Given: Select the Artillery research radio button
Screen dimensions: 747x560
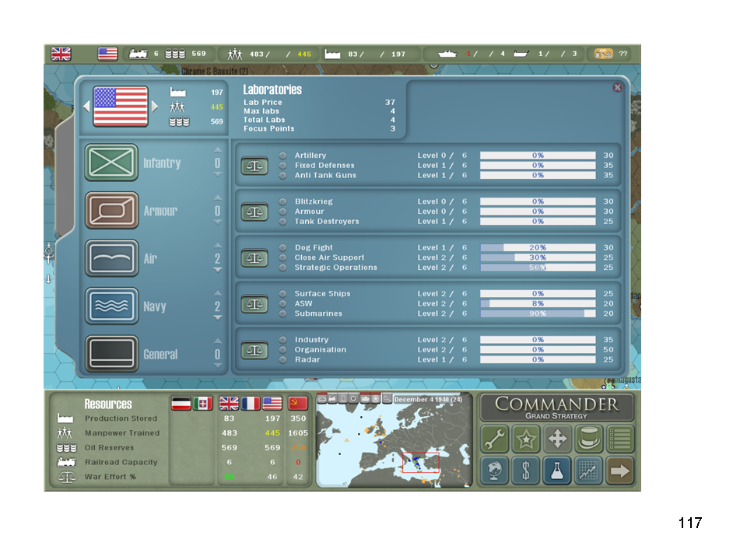Looking at the screenshot, I should click(283, 156).
